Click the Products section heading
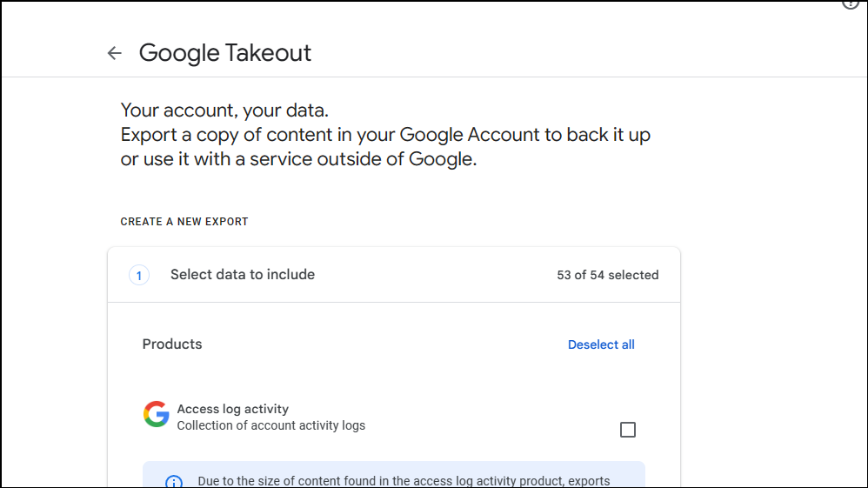 172,344
